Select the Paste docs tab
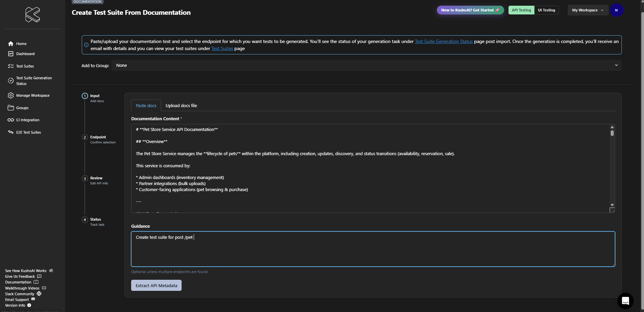The image size is (644, 312). (146, 105)
